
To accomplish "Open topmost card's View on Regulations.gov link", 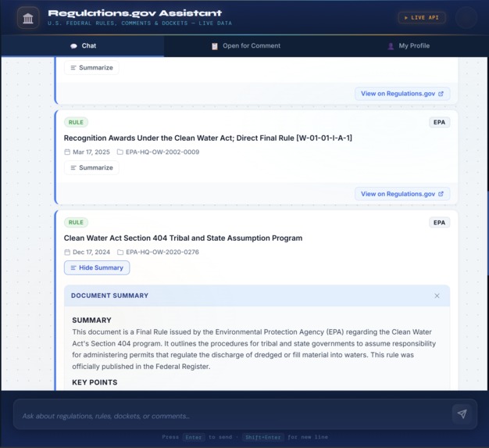I will [402, 94].
